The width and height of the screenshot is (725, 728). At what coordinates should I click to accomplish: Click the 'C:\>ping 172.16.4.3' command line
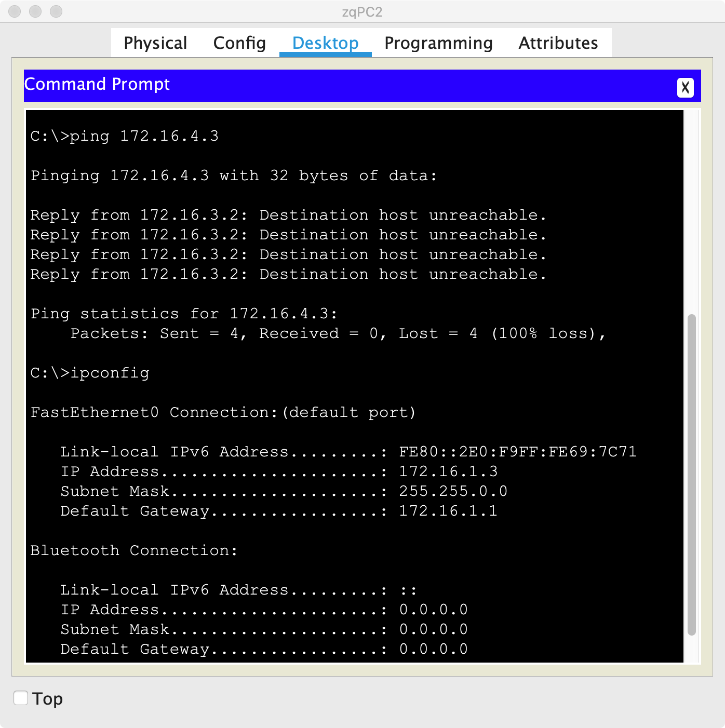(x=125, y=136)
